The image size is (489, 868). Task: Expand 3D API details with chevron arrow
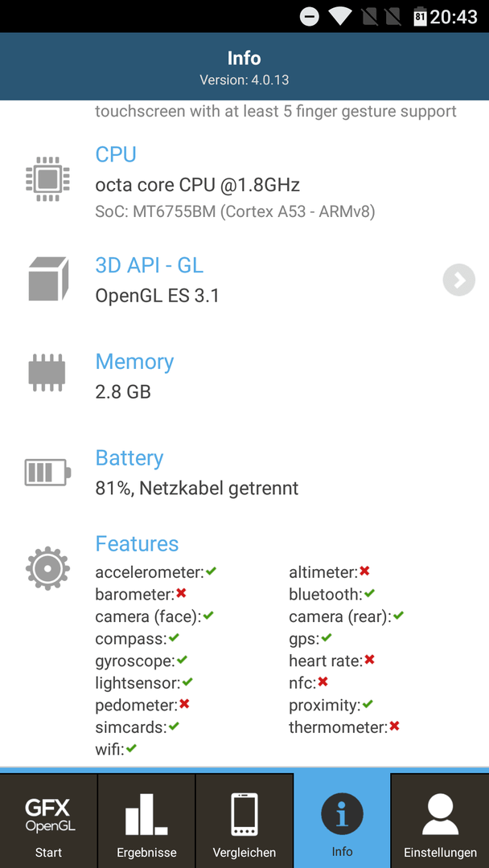pos(459,280)
